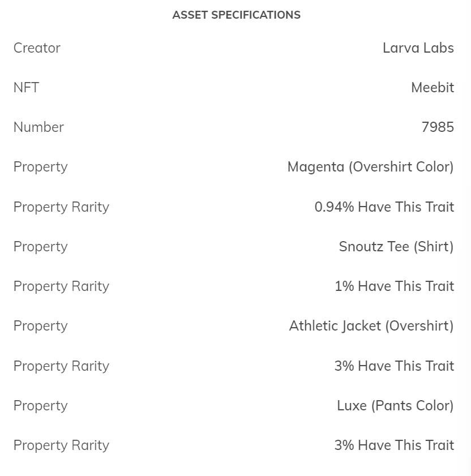This screenshot has height=476, width=471.
Task: Click Property Rarity label beside 0.94% value
Action: pyautogui.click(x=61, y=207)
